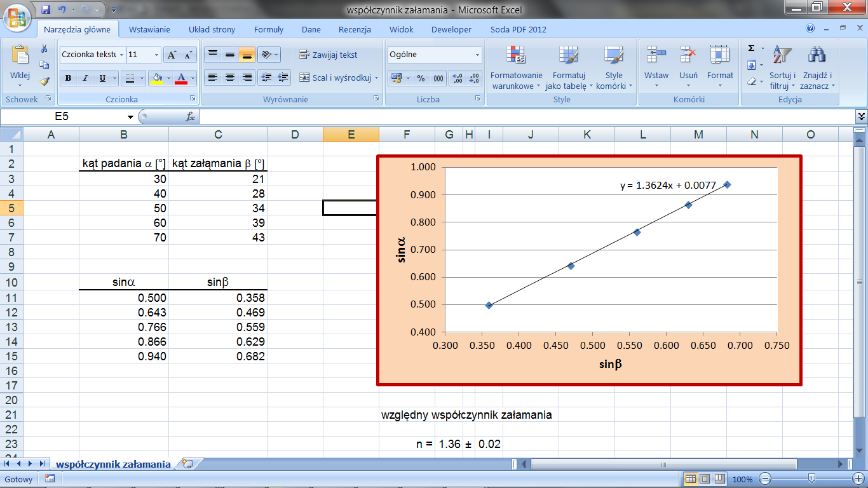Increase font size

(172, 55)
